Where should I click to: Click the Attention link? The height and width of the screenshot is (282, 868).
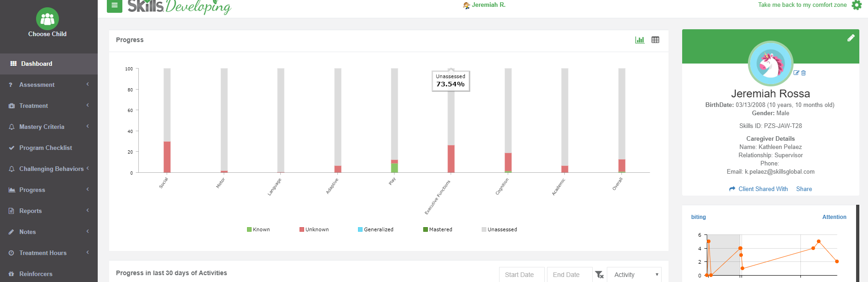(834, 217)
